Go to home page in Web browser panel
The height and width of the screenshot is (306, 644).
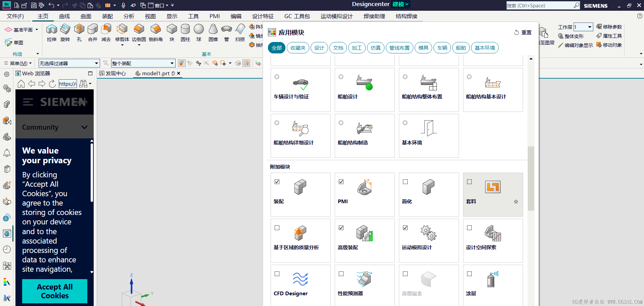pyautogui.click(x=21, y=84)
